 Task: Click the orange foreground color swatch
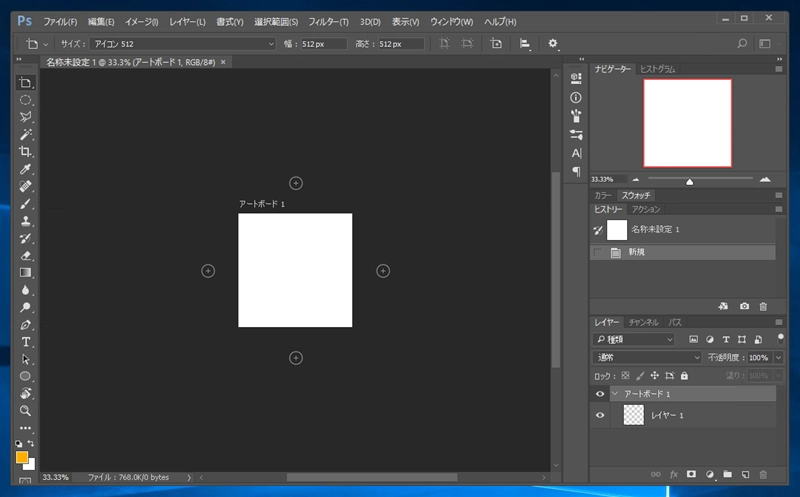point(22,457)
